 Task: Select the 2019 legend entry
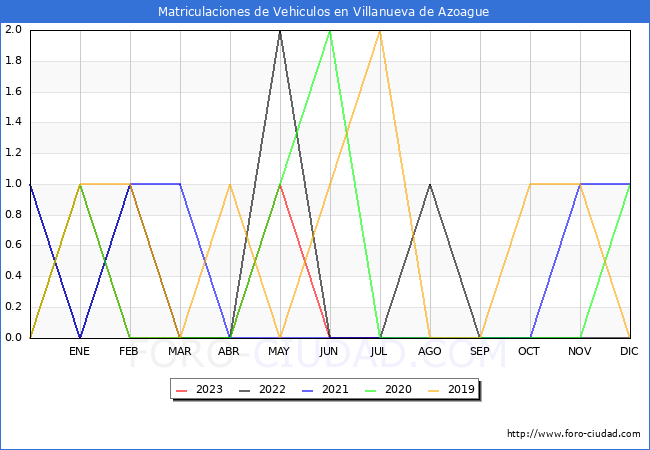(x=452, y=390)
